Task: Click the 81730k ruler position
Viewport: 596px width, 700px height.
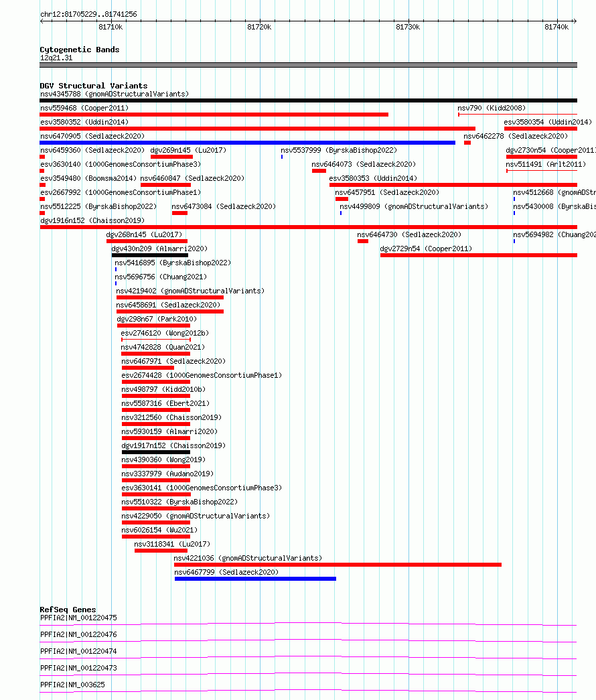Action: tap(408, 27)
